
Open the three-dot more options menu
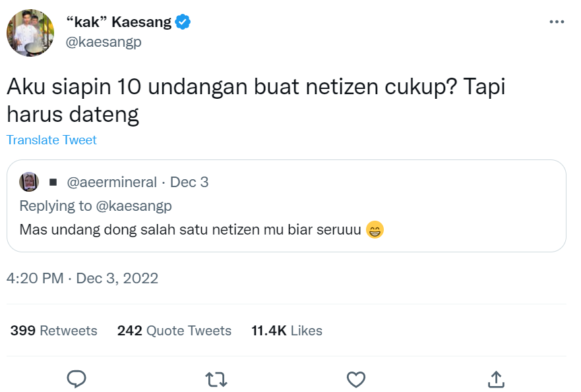coord(557,22)
